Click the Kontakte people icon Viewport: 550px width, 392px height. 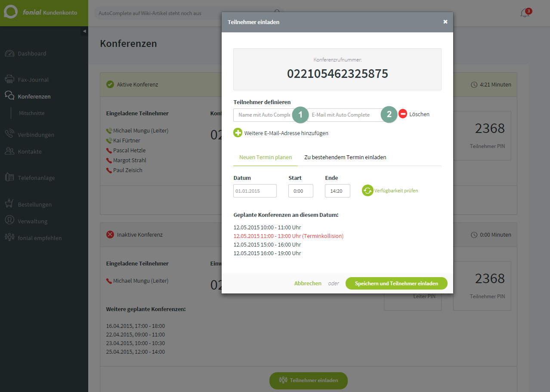point(9,151)
